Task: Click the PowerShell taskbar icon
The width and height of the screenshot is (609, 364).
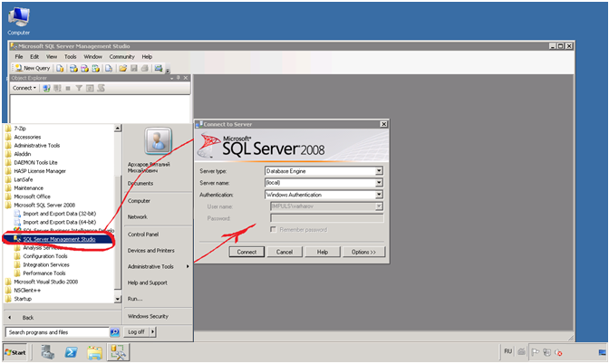Action: (x=71, y=353)
